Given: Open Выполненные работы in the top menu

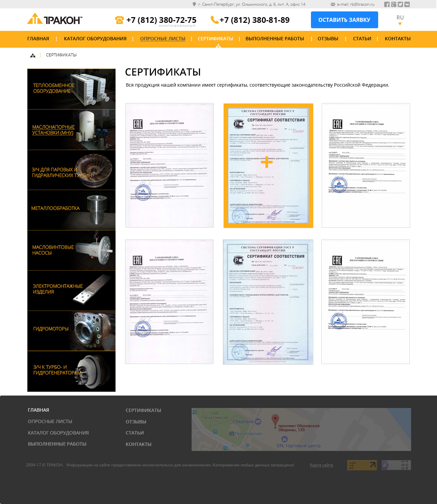Looking at the screenshot, I should pos(275,39).
